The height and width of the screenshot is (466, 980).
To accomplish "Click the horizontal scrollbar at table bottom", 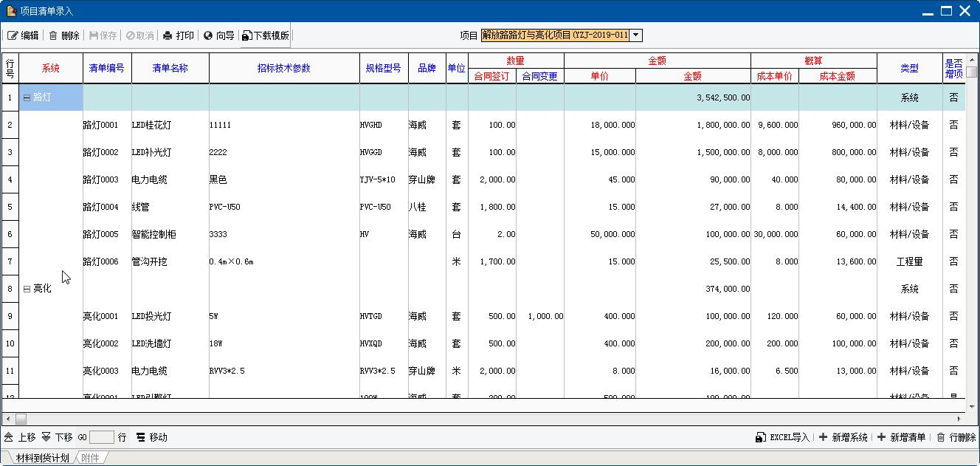I will click(x=487, y=419).
